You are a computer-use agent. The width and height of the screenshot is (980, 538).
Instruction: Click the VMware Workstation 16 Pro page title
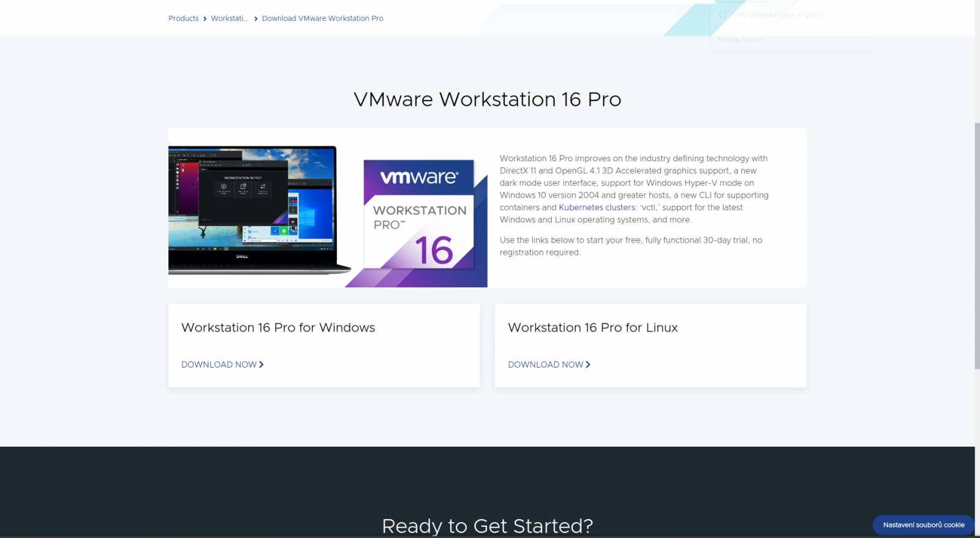(488, 99)
